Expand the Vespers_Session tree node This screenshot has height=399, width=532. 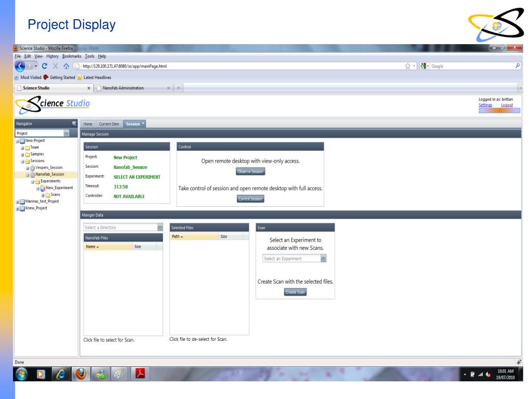click(28, 168)
